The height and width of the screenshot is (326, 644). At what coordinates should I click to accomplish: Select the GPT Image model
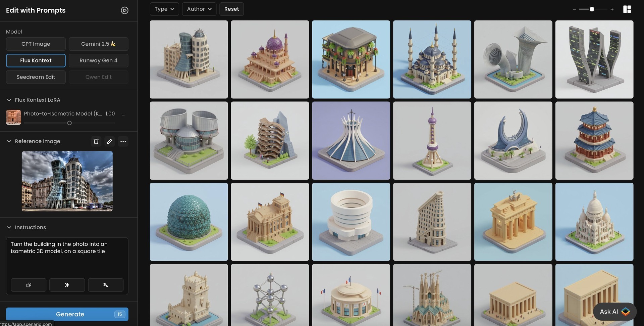click(x=36, y=44)
